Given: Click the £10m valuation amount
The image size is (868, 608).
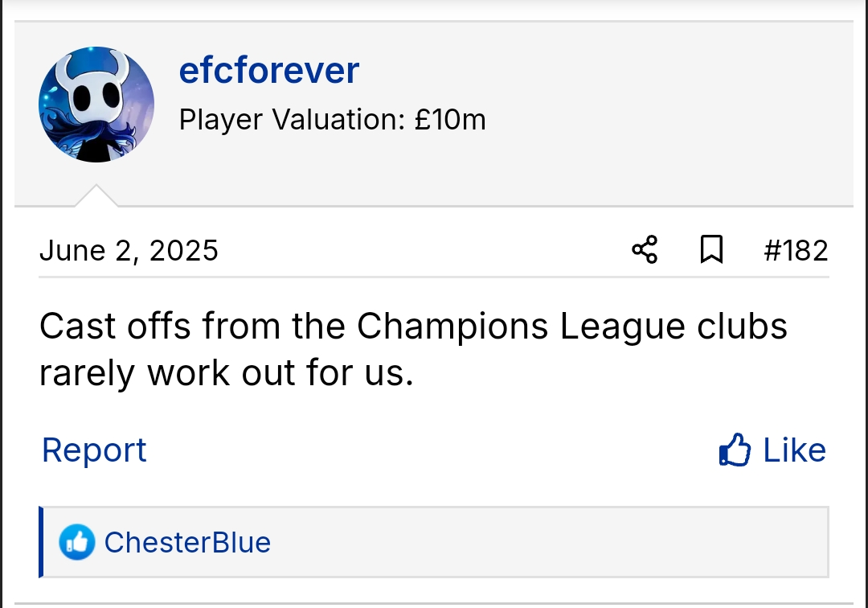Looking at the screenshot, I should click(450, 120).
